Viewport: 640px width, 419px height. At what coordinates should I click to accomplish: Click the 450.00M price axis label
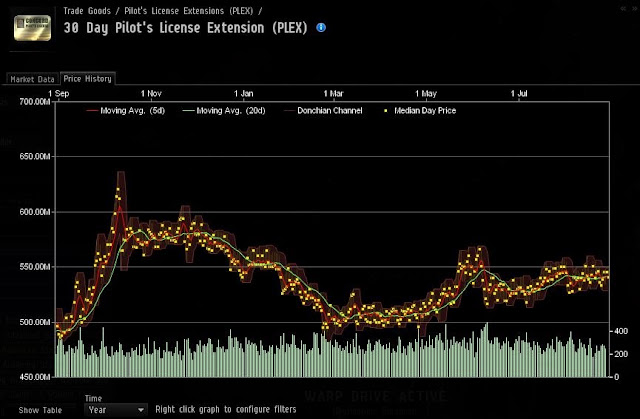(35, 377)
